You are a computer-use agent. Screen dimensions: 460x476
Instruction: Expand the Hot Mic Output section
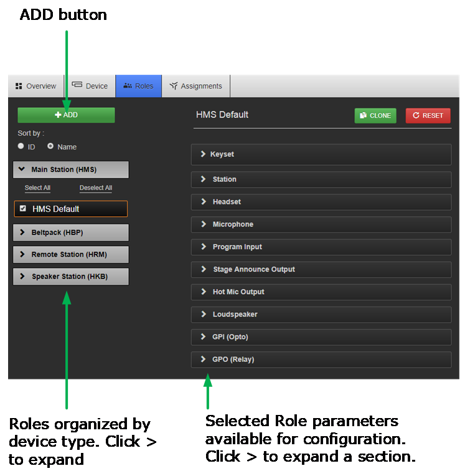click(x=321, y=292)
